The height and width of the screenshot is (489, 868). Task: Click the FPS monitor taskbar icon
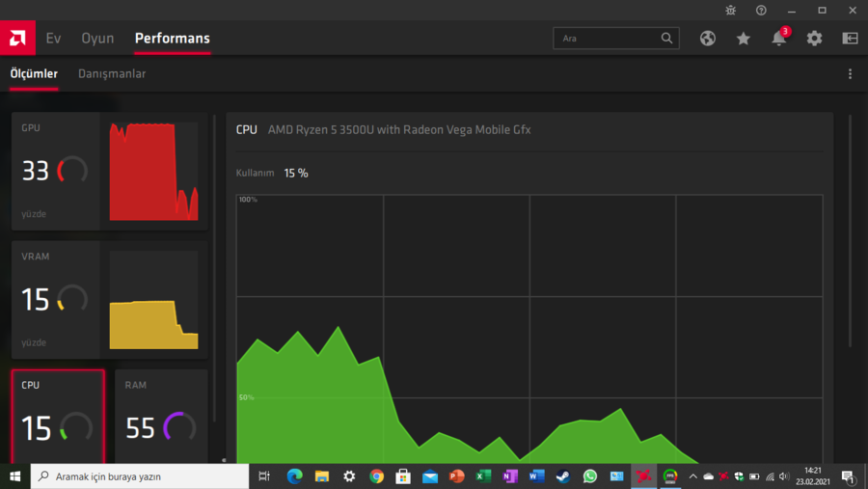(x=670, y=476)
